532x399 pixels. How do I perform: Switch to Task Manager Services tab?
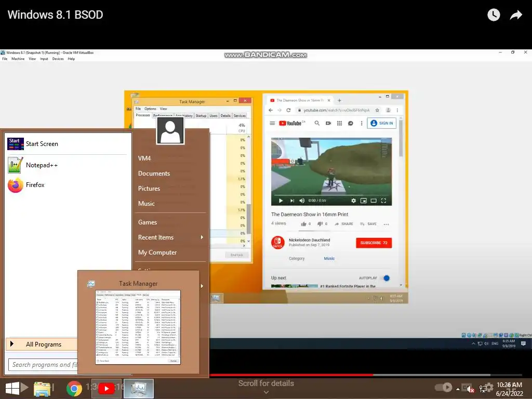240,116
